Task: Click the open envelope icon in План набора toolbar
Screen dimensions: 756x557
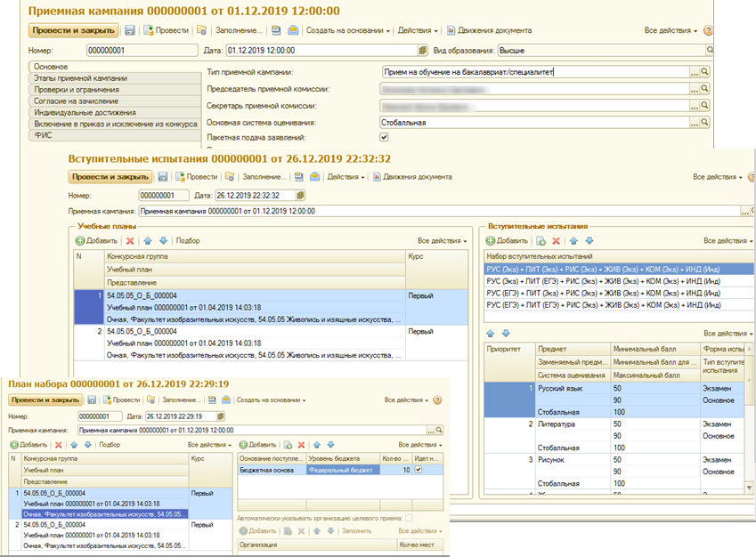Action: [225, 400]
